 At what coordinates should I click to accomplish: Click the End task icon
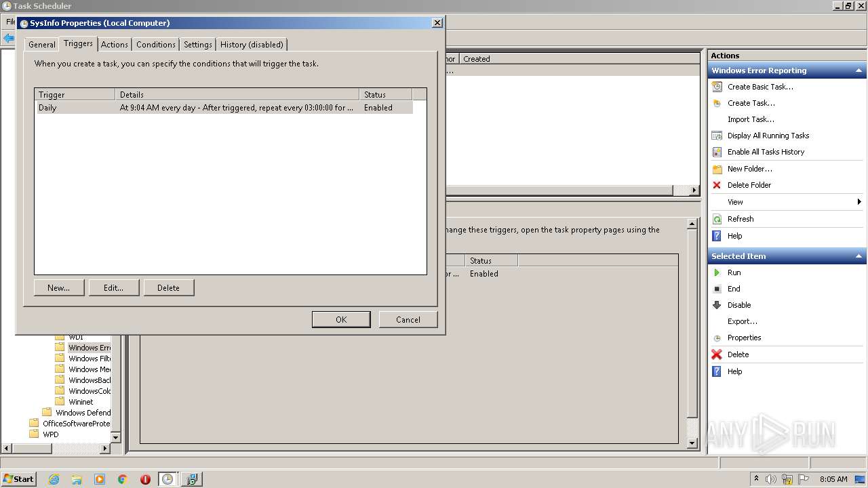[717, 289]
